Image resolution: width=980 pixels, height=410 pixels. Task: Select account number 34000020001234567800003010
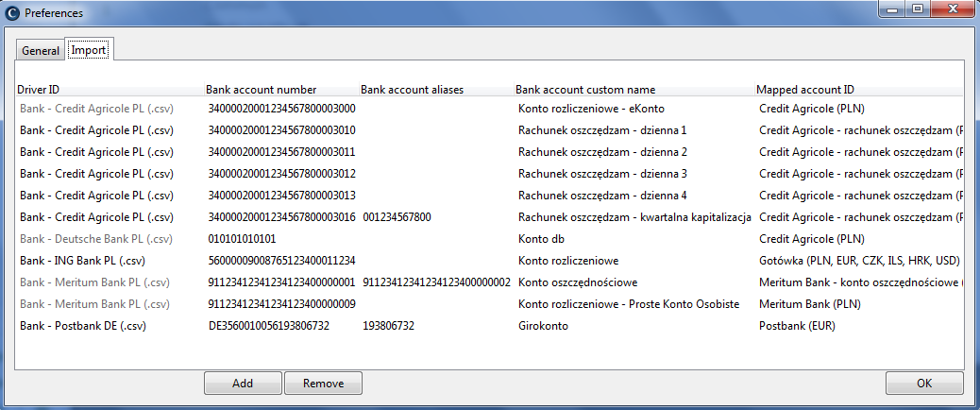click(x=282, y=130)
